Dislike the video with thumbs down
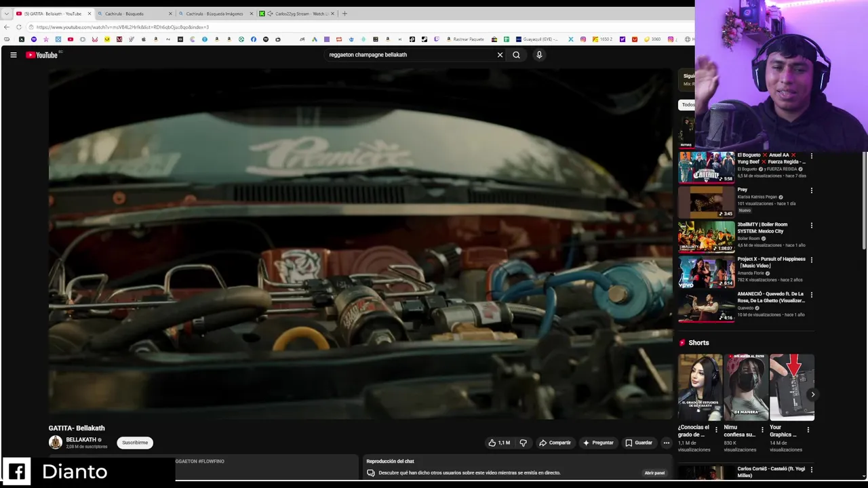Screen dimensions: 868x488 tap(523, 443)
